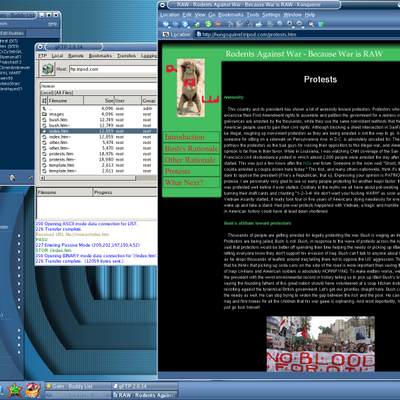
Task: Open Up button history dropdown arrow
Action: pos(189,27)
